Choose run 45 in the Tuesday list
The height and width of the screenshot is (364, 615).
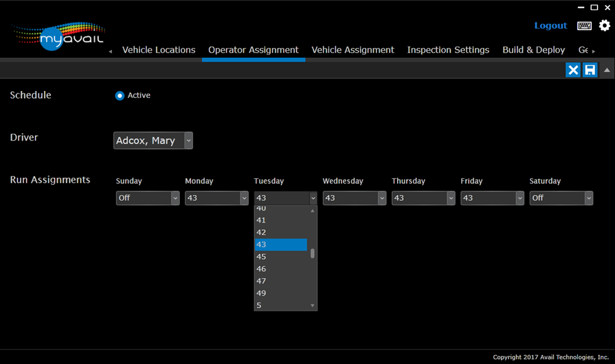pyautogui.click(x=281, y=257)
